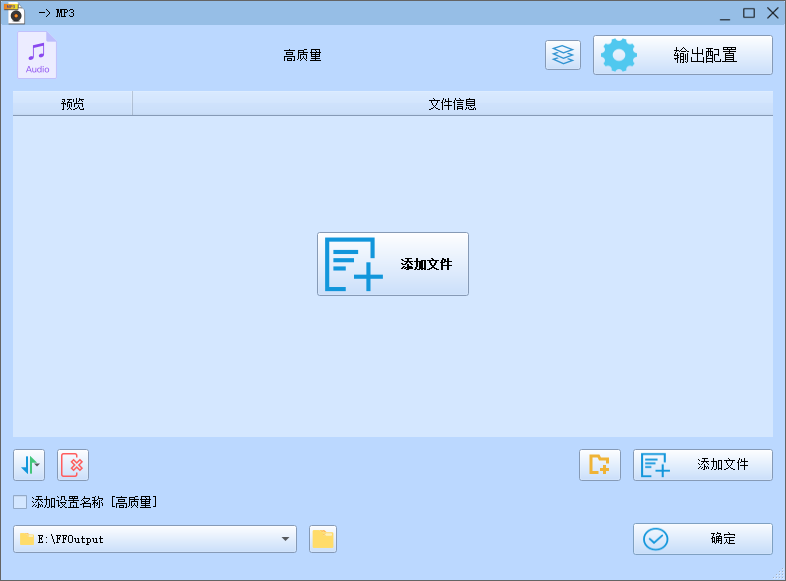Open 输出配置 output settings button
Screen dimensions: 786x581
point(683,55)
